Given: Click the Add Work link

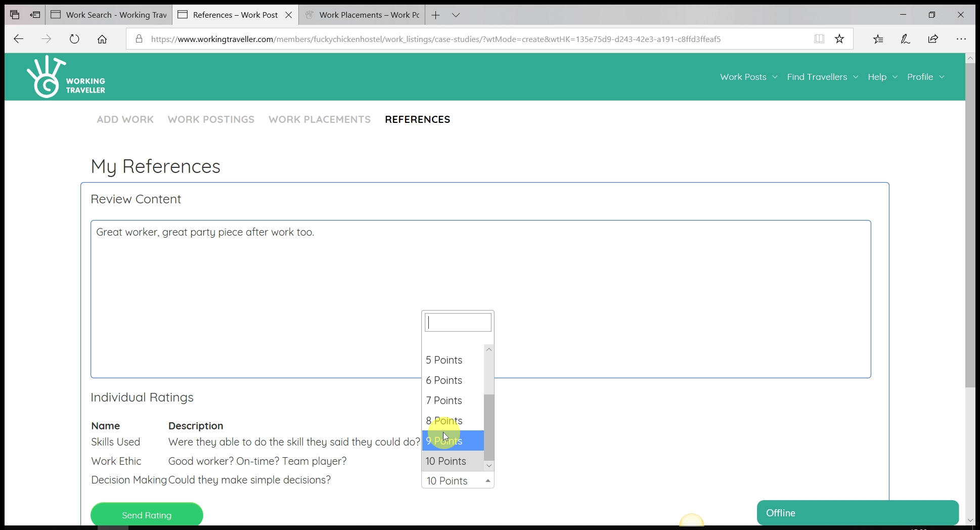Looking at the screenshot, I should click(125, 119).
